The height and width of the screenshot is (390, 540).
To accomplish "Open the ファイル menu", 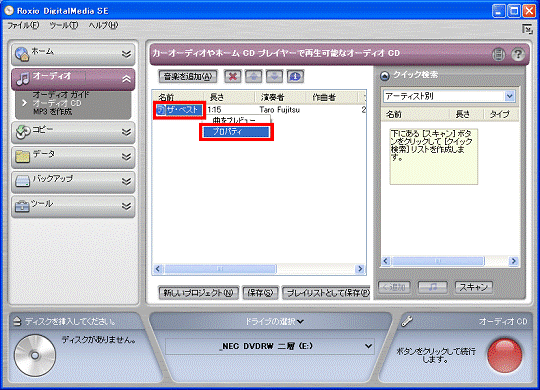I will tap(23, 25).
